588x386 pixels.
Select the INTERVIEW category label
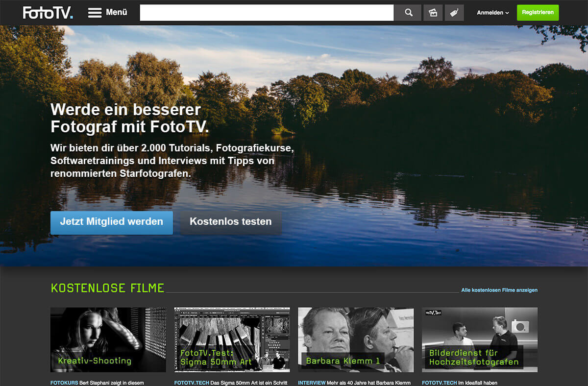312,383
